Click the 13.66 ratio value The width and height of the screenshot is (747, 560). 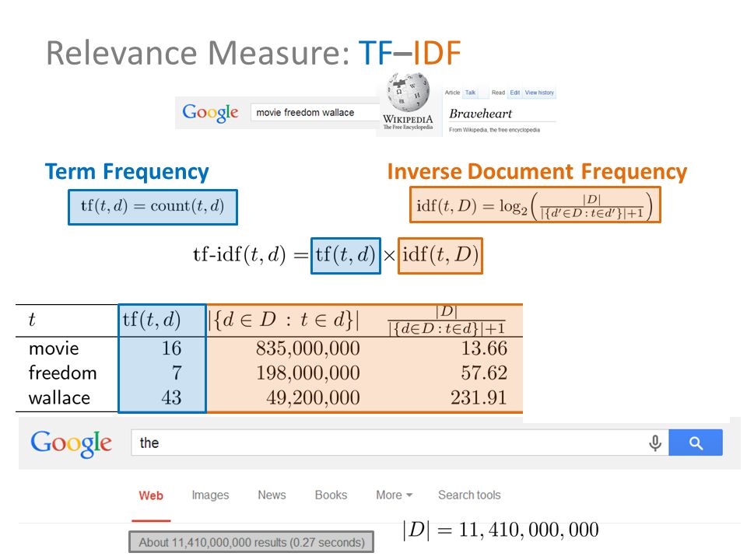pos(483,348)
